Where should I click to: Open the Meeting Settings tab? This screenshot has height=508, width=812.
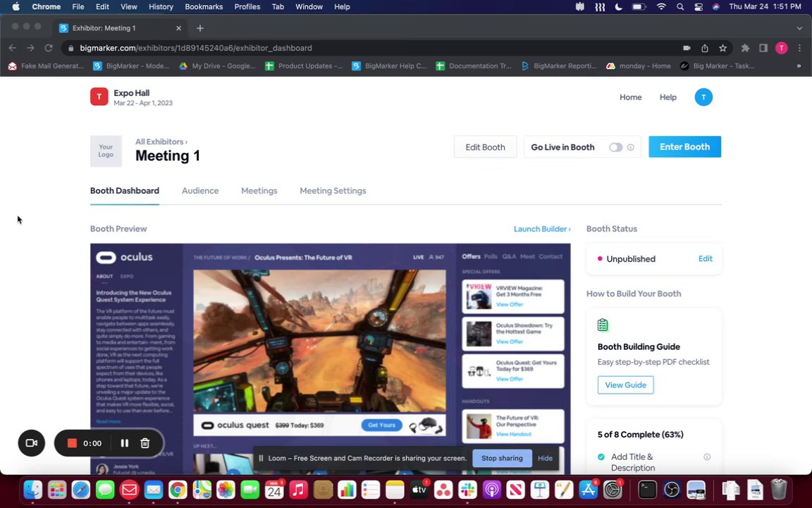pos(333,190)
